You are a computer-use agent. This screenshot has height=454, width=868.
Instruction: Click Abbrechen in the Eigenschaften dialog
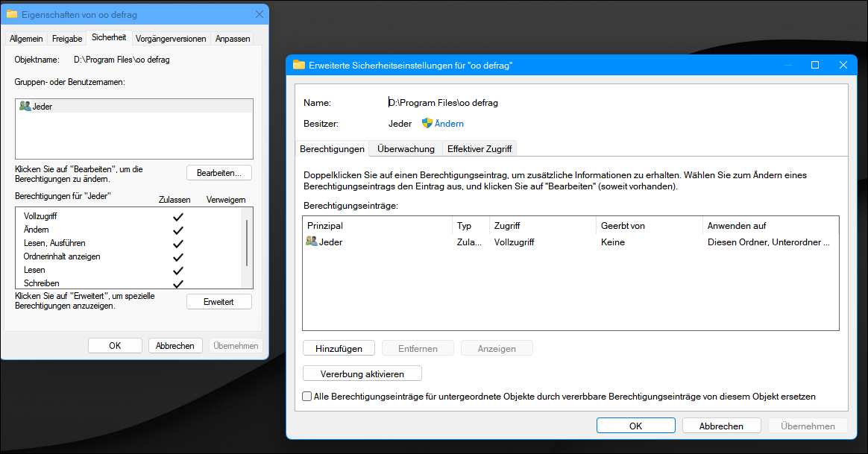click(x=175, y=345)
